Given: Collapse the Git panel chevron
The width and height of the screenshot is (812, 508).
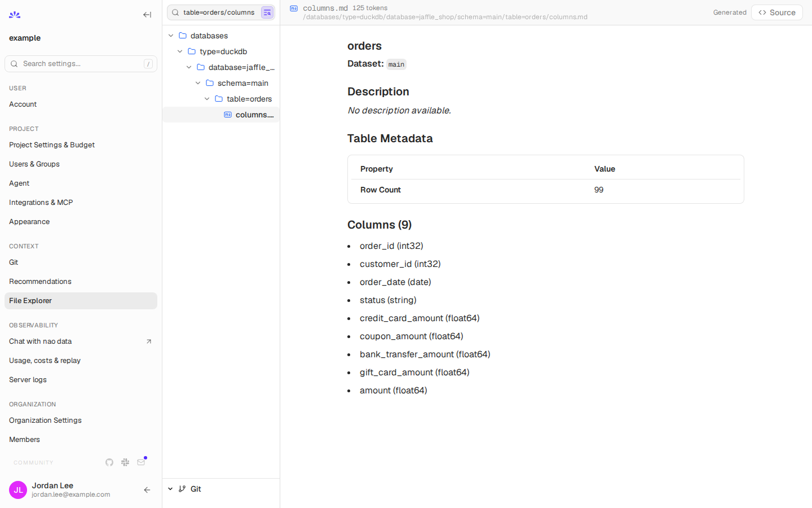Looking at the screenshot, I should [x=170, y=489].
